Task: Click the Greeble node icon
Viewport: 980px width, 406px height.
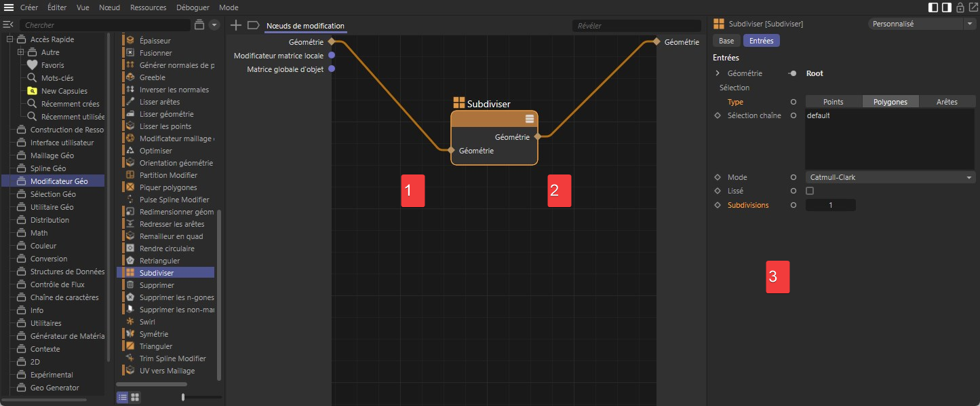Action: (x=129, y=77)
